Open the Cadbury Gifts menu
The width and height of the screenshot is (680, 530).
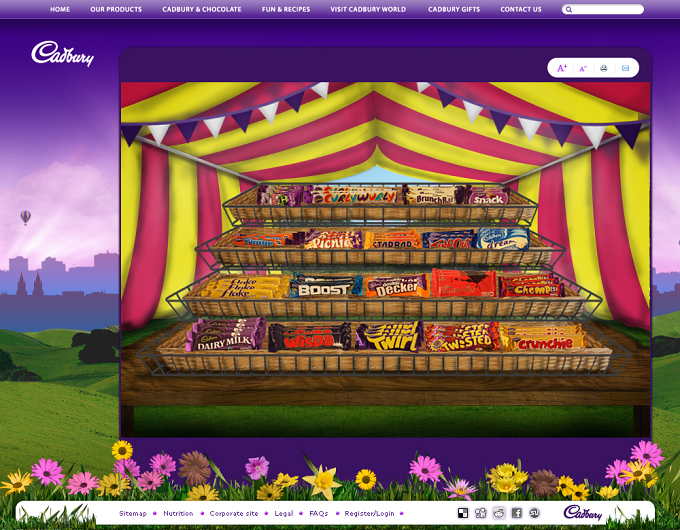coord(454,9)
